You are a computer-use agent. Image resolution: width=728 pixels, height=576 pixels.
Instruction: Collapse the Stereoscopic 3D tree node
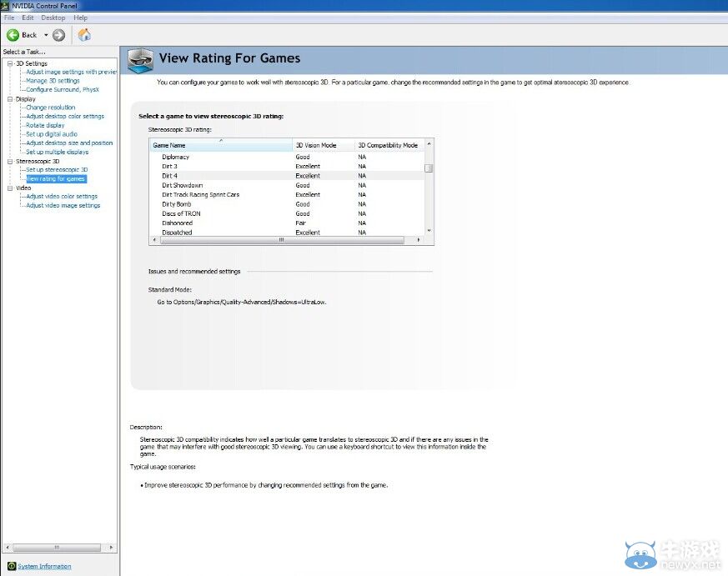click(10, 161)
